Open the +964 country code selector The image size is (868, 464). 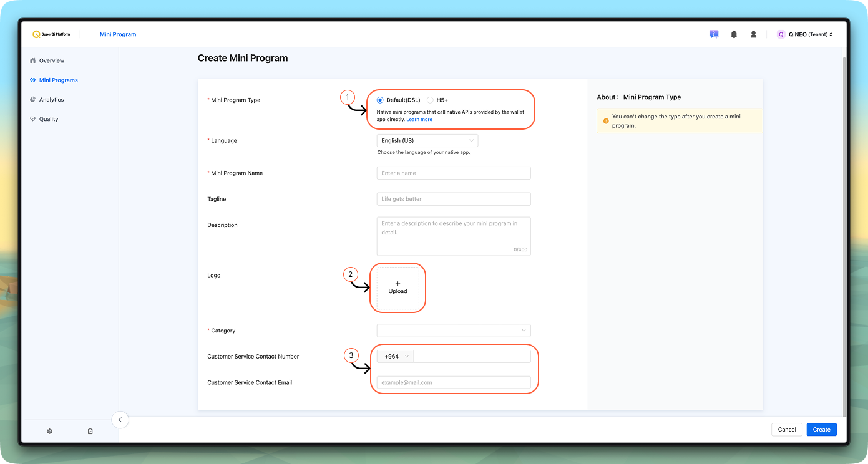point(396,356)
